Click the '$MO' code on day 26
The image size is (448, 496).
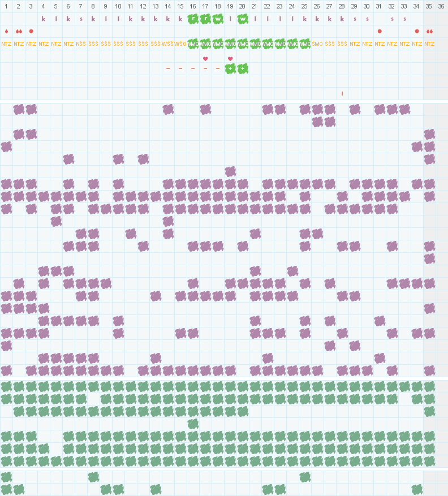click(x=317, y=44)
